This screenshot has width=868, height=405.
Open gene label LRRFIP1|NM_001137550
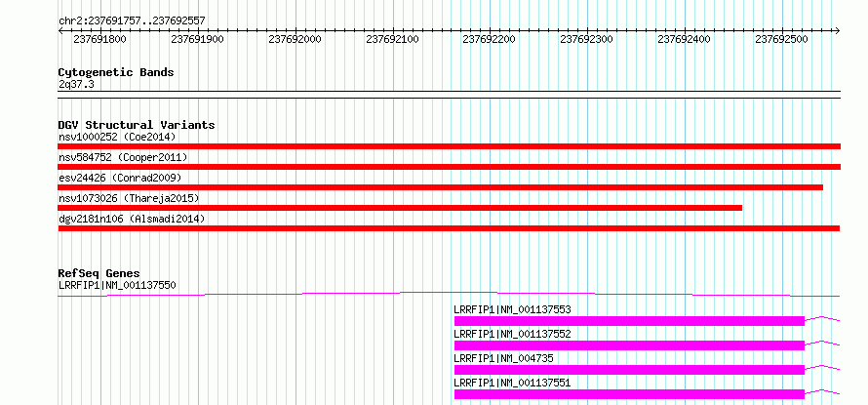(x=117, y=285)
